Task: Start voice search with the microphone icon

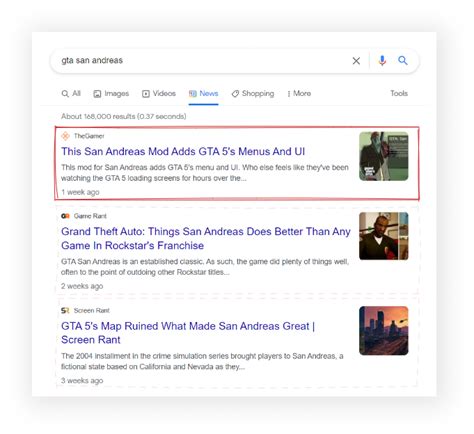Action: click(382, 60)
